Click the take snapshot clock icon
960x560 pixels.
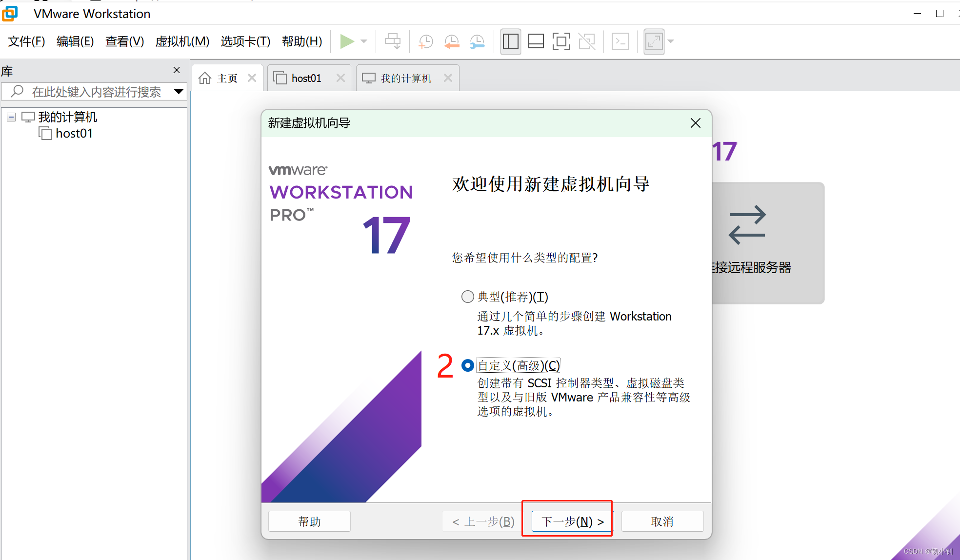pyautogui.click(x=426, y=41)
